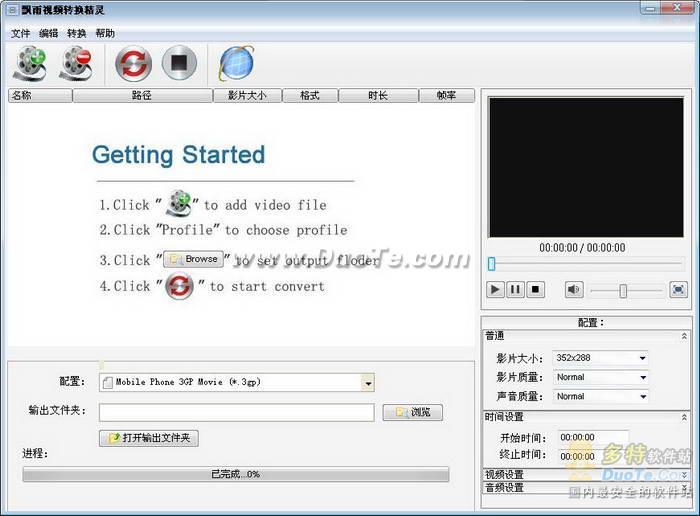Click the black video preview area
Screen dimensions: 700x516
point(586,168)
